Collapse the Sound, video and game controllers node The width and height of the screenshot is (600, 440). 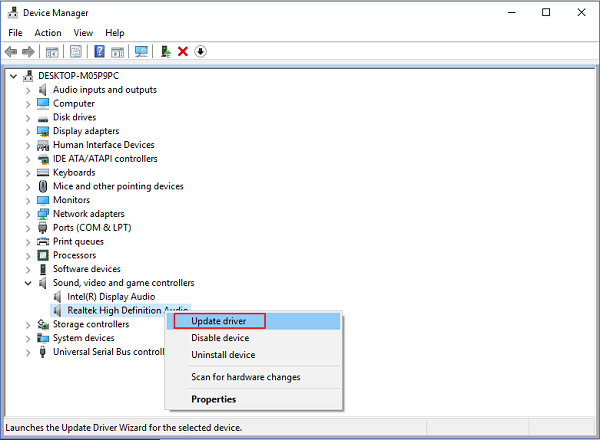(28, 283)
